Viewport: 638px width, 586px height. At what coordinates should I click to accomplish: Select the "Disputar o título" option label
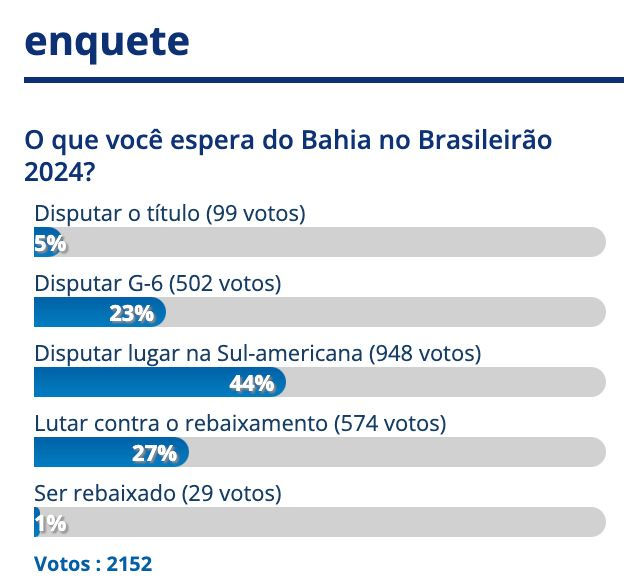[170, 213]
